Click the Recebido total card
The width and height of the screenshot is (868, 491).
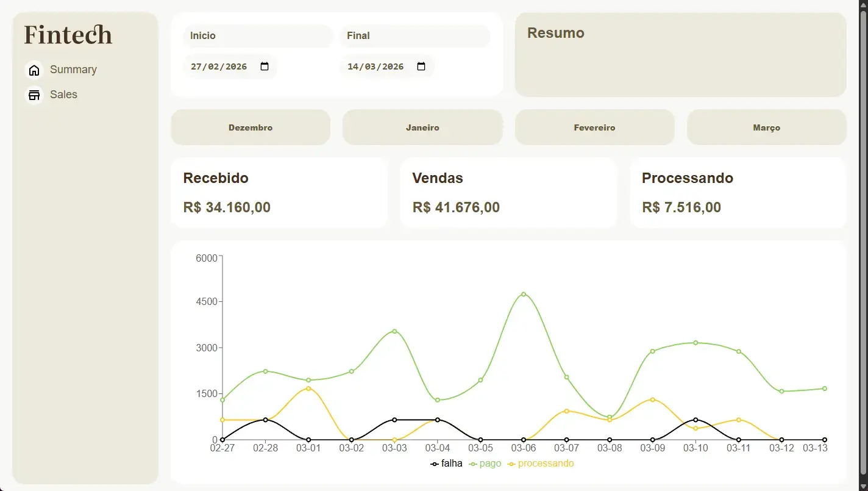[279, 193]
